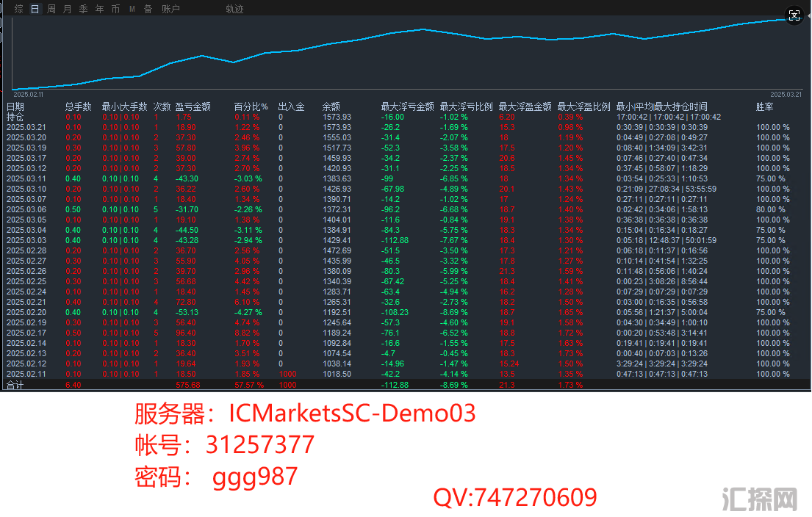Select the 季 quarterly tab
The width and height of the screenshot is (812, 517).
tap(84, 10)
